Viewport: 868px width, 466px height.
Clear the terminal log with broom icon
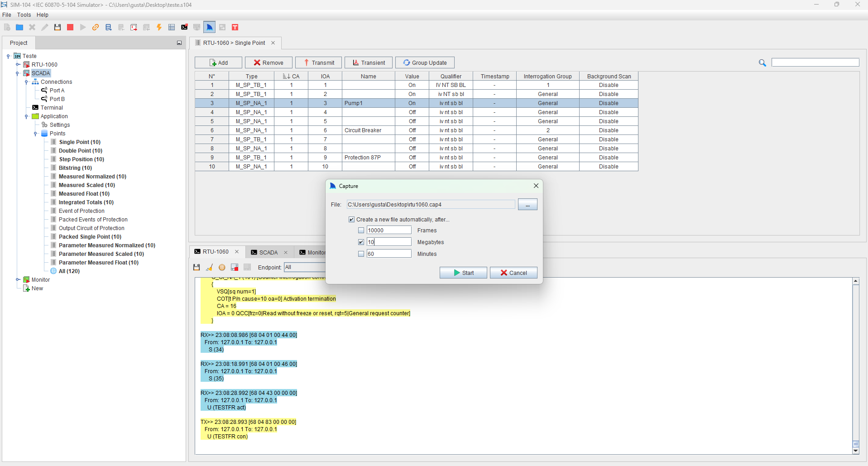click(x=209, y=267)
